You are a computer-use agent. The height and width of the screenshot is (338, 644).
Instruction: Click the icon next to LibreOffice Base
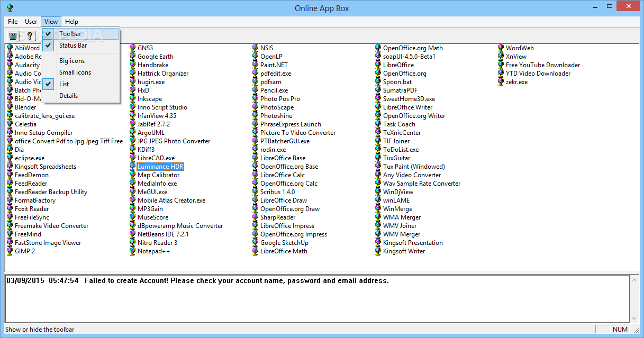coord(256,158)
